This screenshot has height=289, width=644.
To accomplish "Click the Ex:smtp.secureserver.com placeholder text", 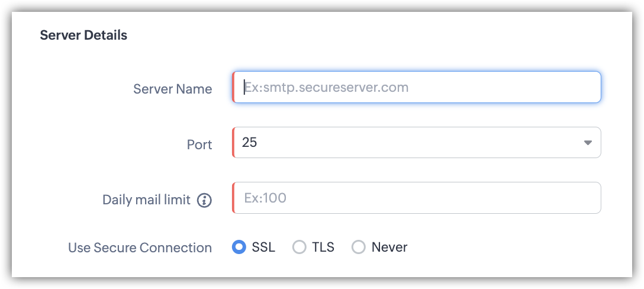I will click(326, 88).
